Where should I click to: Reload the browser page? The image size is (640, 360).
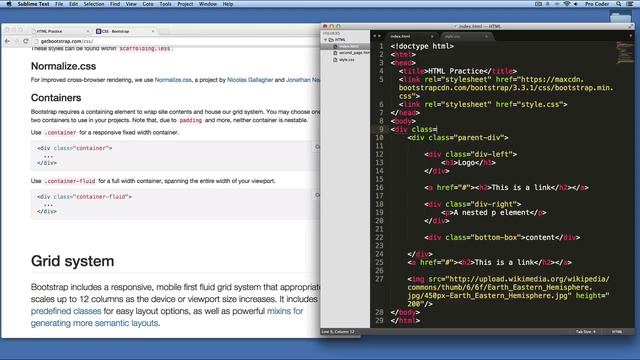tap(26, 41)
